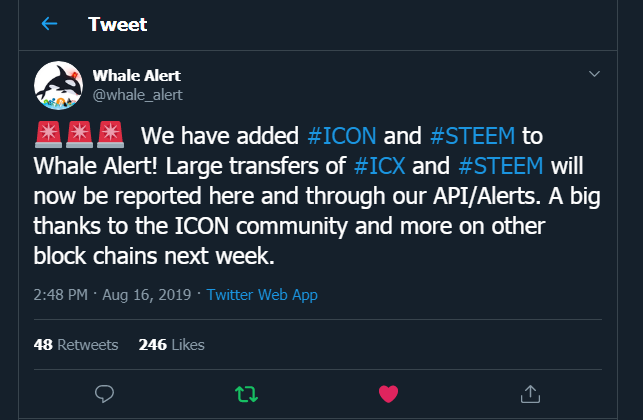
Task: View the 246 Likes list
Action: coord(171,345)
